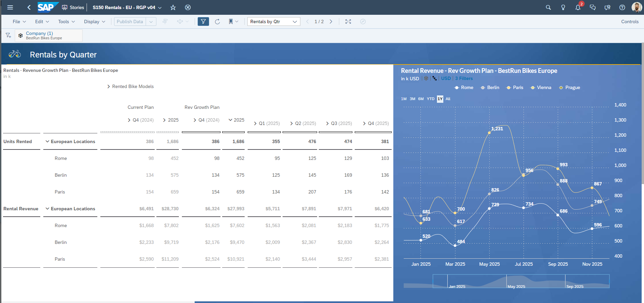This screenshot has width=644, height=303.
Task: Open the File menu
Action: (19, 21)
